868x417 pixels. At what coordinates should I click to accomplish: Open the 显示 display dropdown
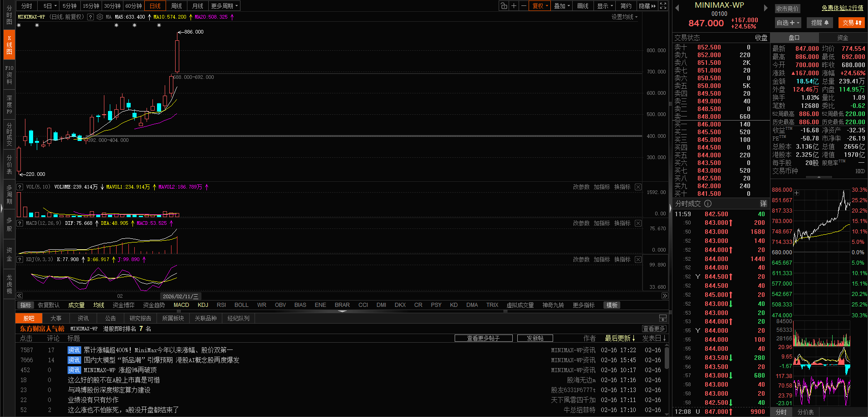(x=605, y=6)
